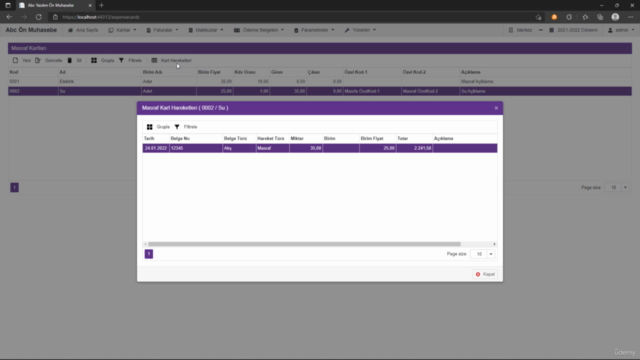This screenshot has height=360, width=640.
Task: Open the browser settings and more menu
Action: point(631,17)
